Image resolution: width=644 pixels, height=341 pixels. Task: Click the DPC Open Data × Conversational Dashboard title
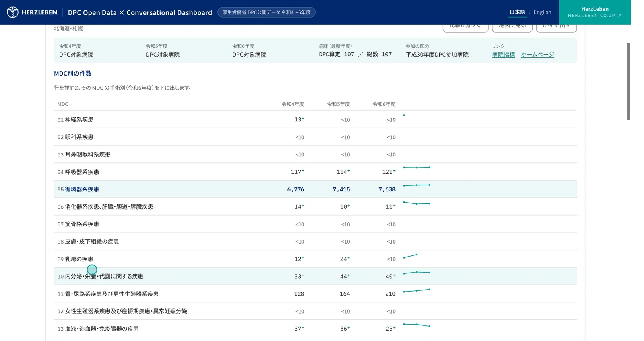click(x=140, y=12)
